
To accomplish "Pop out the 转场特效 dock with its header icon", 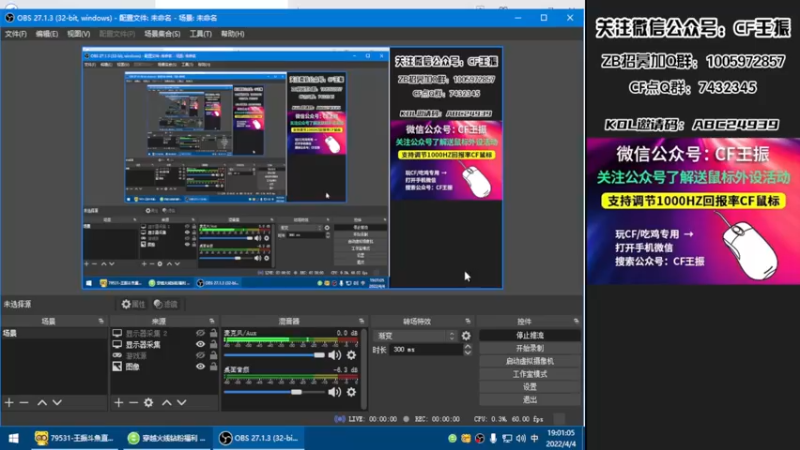I will [x=468, y=321].
